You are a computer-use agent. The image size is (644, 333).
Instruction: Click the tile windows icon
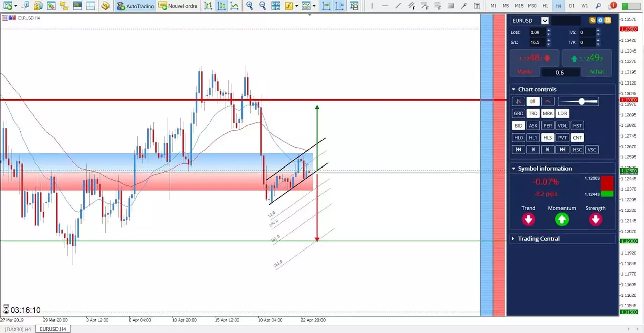click(x=276, y=6)
